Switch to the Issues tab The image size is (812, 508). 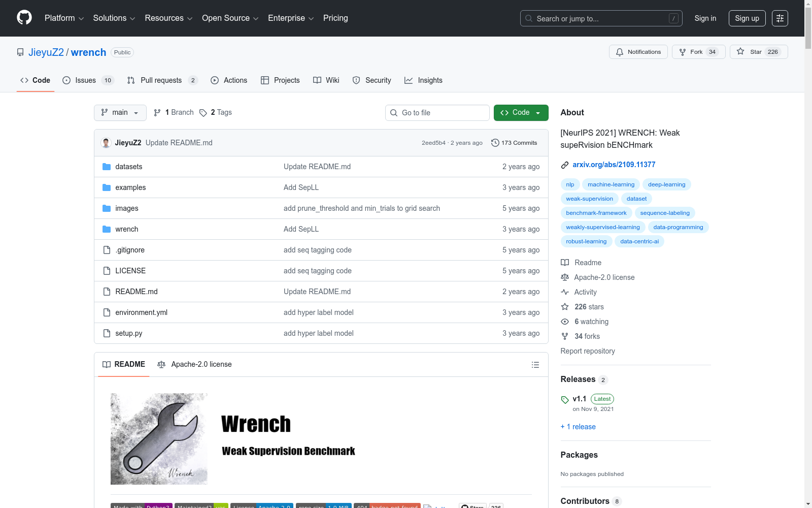[x=88, y=80]
